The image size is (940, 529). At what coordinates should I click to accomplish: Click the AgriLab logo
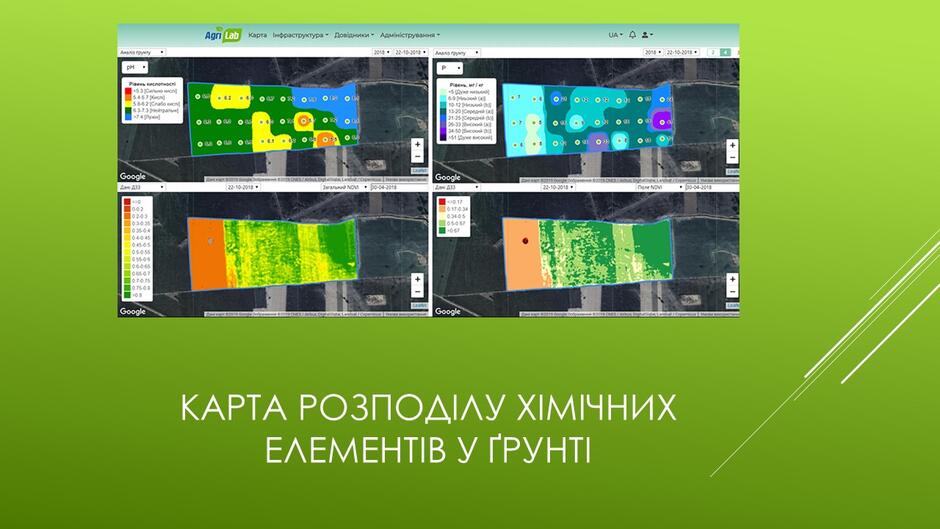(222, 35)
